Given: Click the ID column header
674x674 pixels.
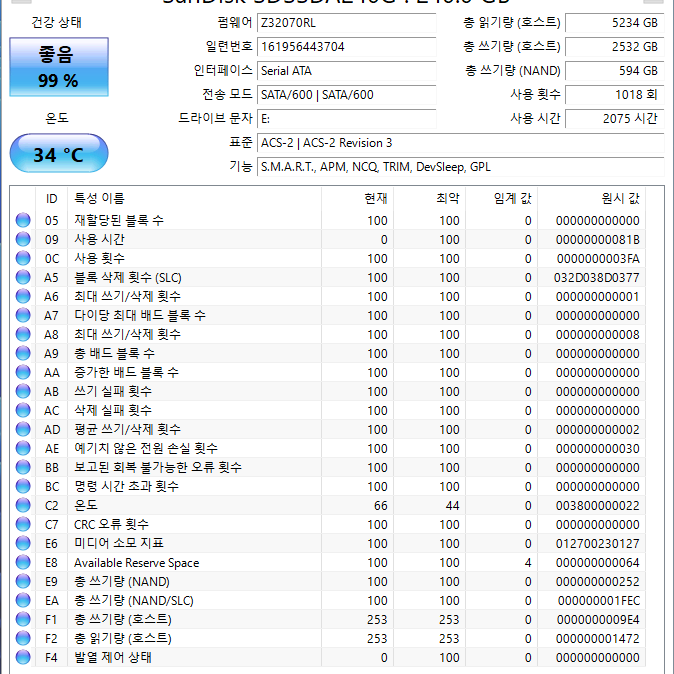Looking at the screenshot, I should click(x=51, y=199).
